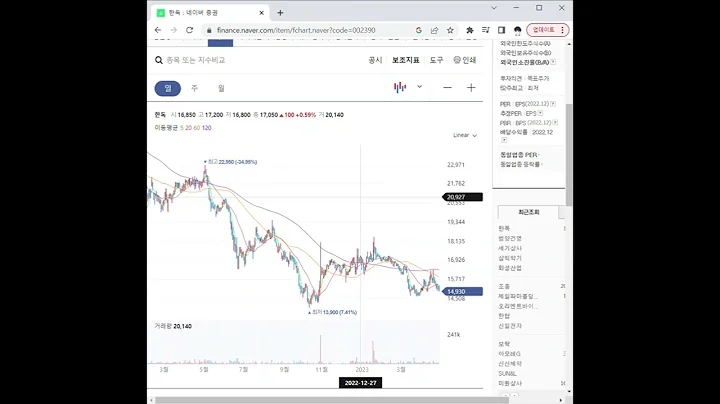Click the browser forward arrow
Image resolution: width=720 pixels, height=404 pixels.
click(174, 30)
